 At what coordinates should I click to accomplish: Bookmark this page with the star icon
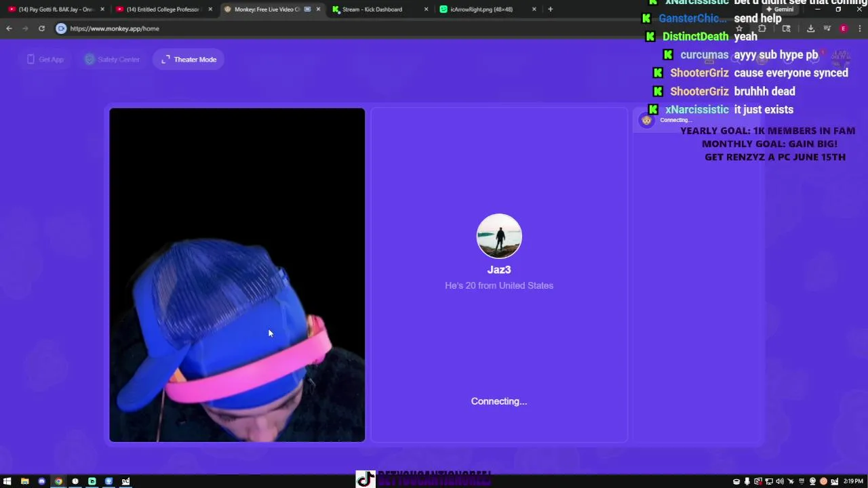click(x=739, y=28)
